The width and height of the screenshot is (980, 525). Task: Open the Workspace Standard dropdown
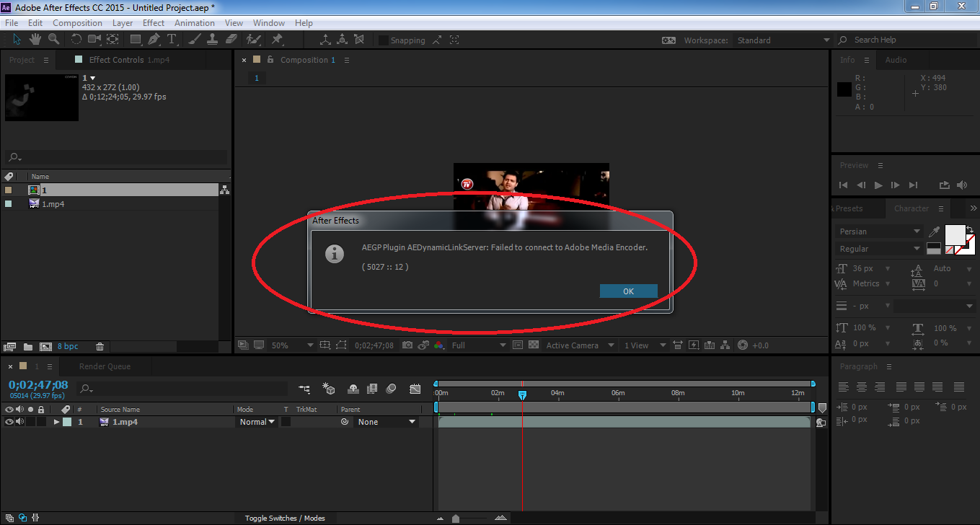point(783,40)
